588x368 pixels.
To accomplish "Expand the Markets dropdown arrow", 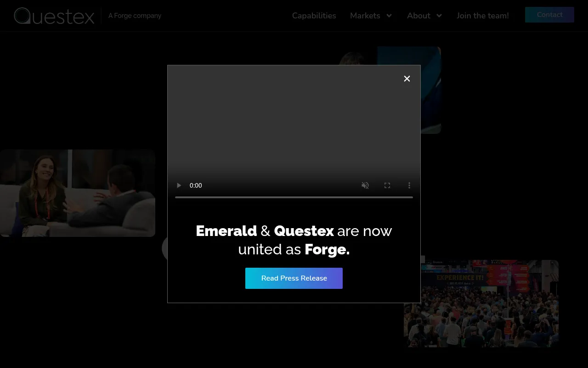I will point(389,16).
